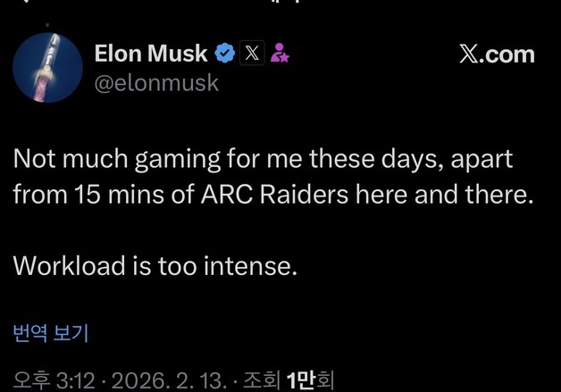The image size is (561, 392).
Task: Open the rocket profile avatar
Action: click(x=46, y=68)
